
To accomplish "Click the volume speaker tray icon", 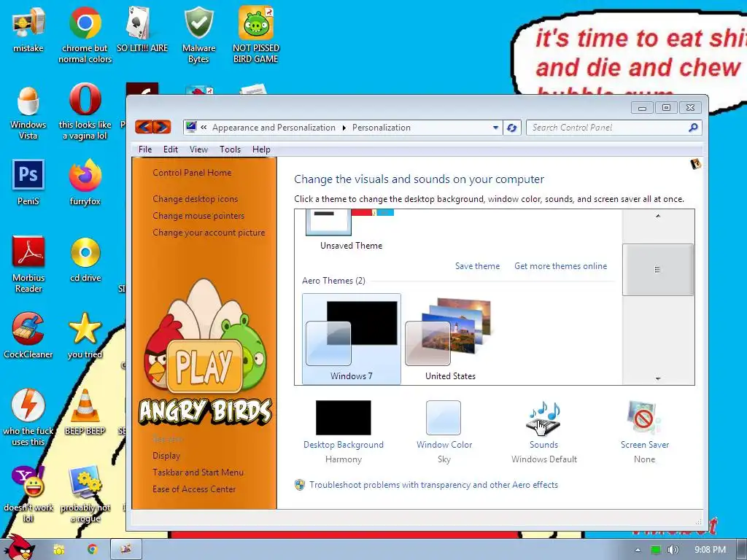I will tap(673, 550).
